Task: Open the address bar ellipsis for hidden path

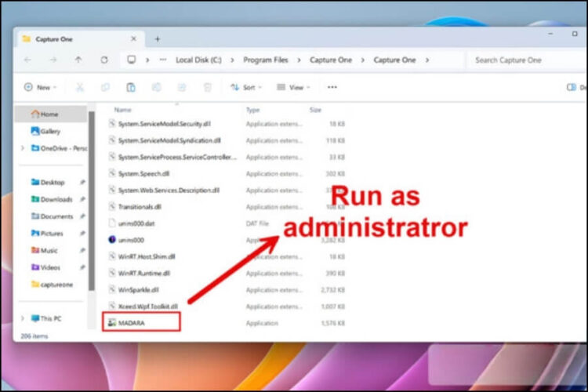Action: pyautogui.click(x=163, y=60)
